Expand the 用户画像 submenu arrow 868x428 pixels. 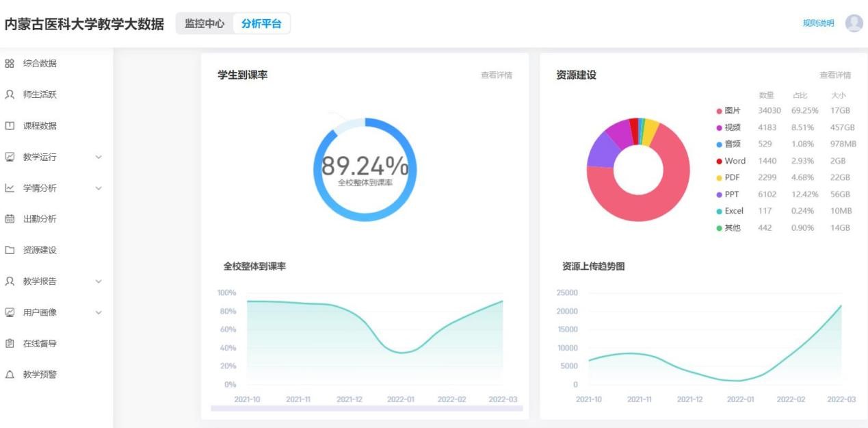(x=98, y=313)
